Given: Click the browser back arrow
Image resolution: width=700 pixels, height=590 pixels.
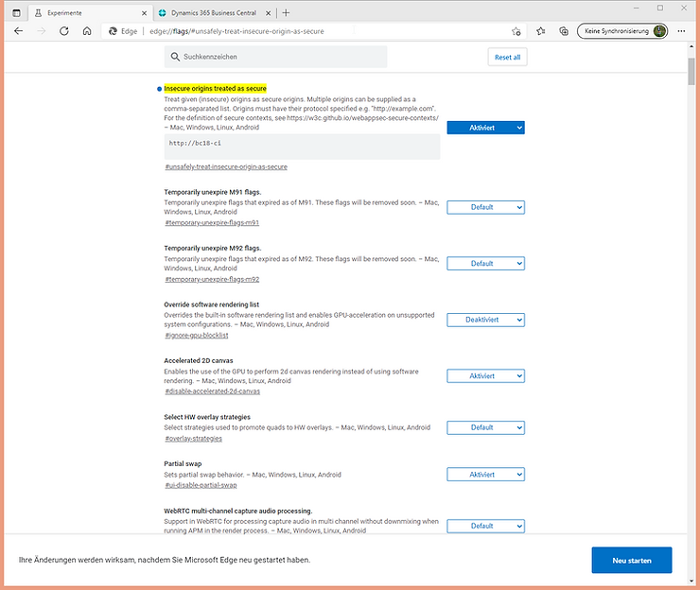Looking at the screenshot, I should (x=18, y=31).
